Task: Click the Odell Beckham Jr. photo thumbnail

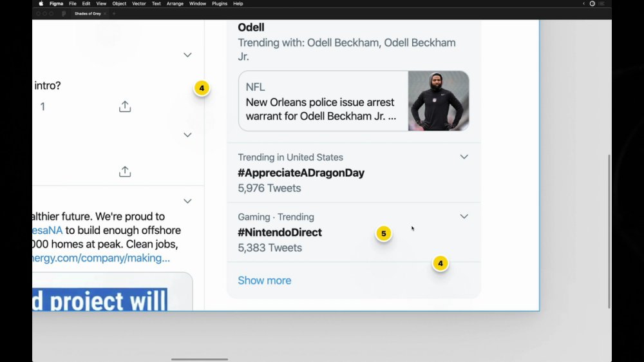Action: (x=438, y=101)
